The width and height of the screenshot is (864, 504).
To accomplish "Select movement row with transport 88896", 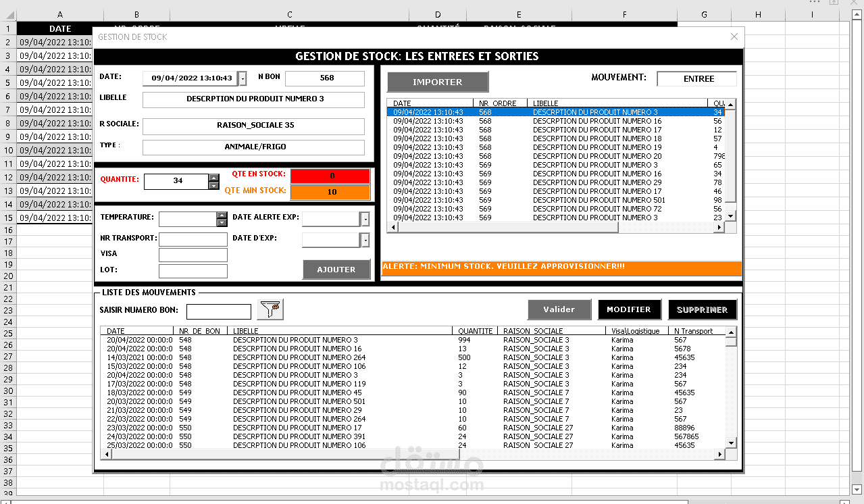I will [413, 428].
